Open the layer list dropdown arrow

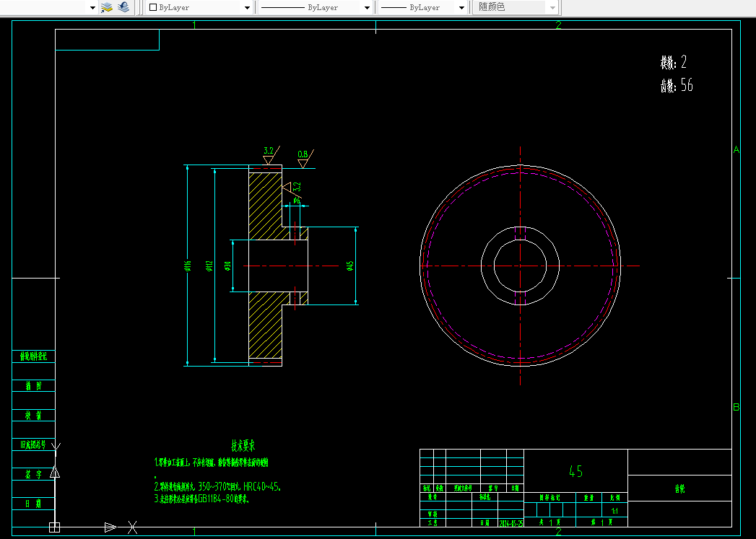tap(92, 8)
